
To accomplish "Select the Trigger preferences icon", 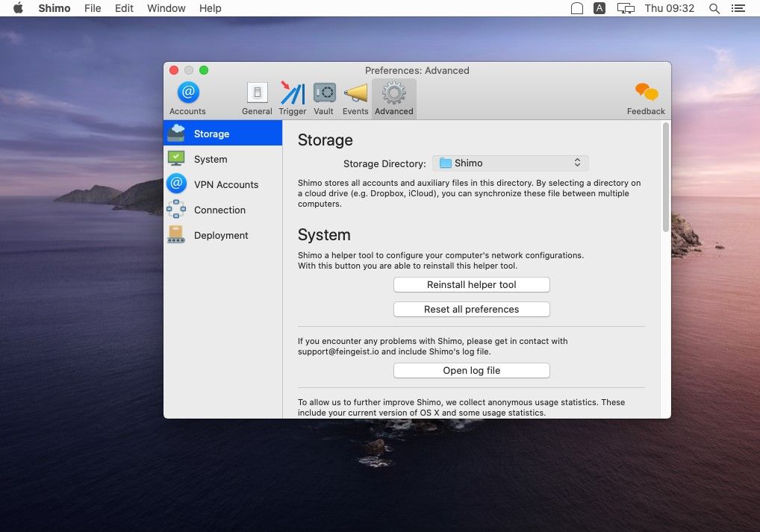I will coord(292,96).
